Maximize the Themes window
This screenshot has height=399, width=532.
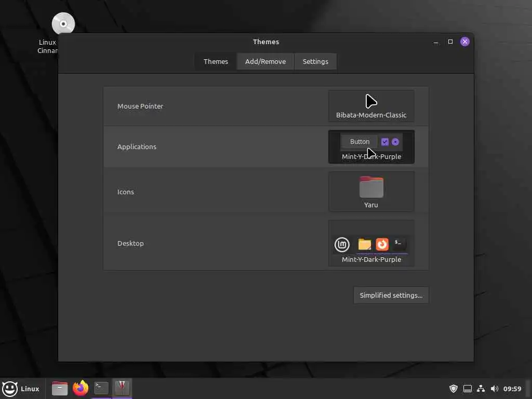450,42
